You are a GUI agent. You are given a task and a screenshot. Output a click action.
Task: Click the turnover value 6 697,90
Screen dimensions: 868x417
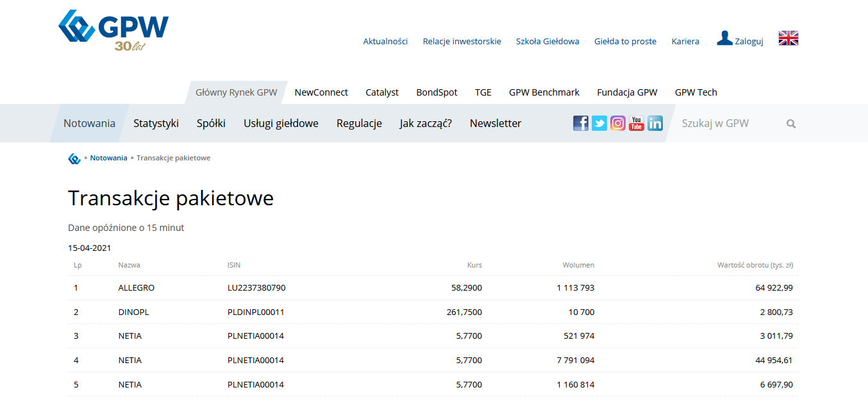776,385
